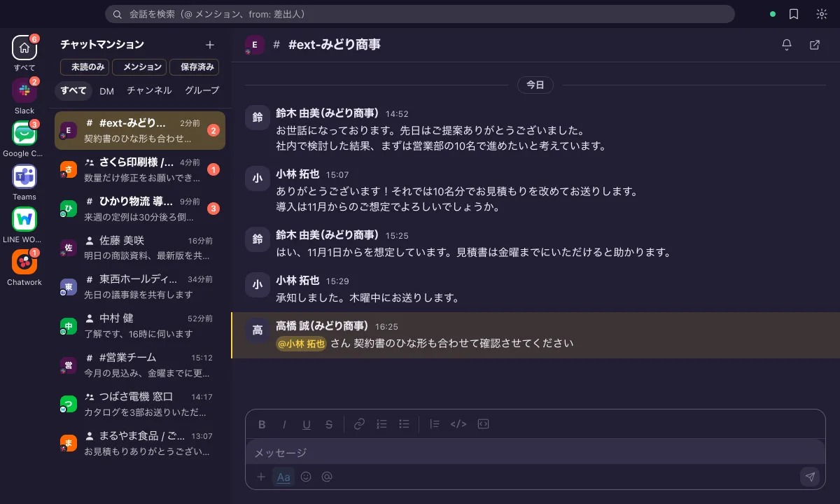Insert a link in the composer

359,424
